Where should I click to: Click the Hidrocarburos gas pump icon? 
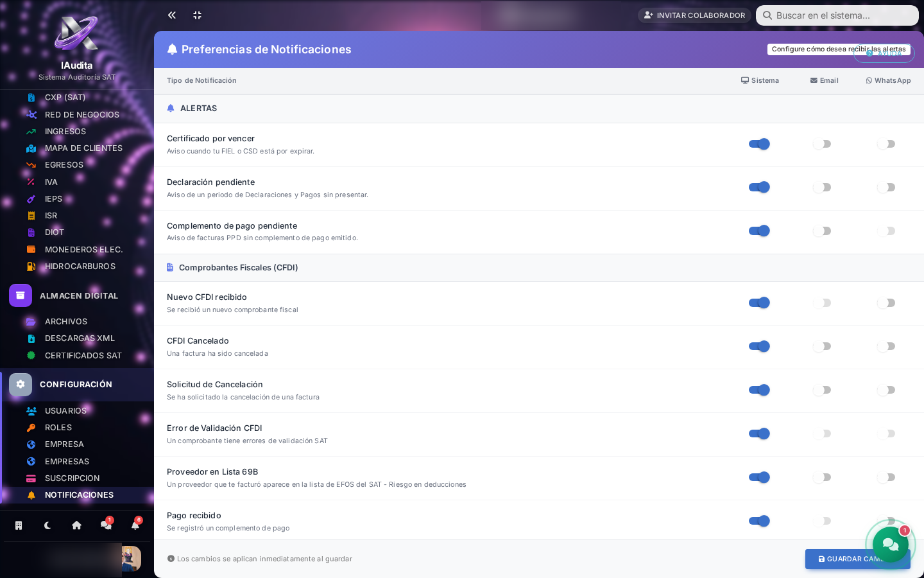point(31,267)
